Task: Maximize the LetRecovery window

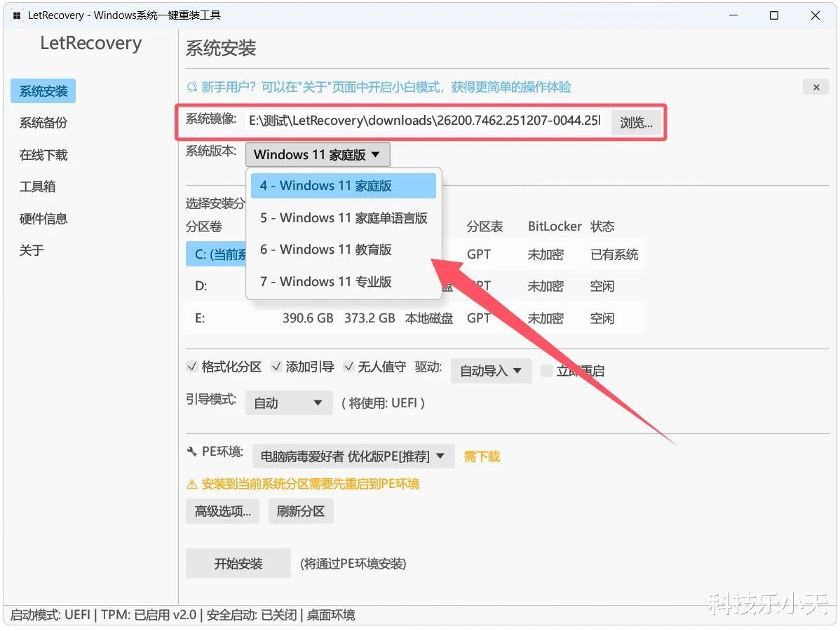Action: click(x=773, y=15)
